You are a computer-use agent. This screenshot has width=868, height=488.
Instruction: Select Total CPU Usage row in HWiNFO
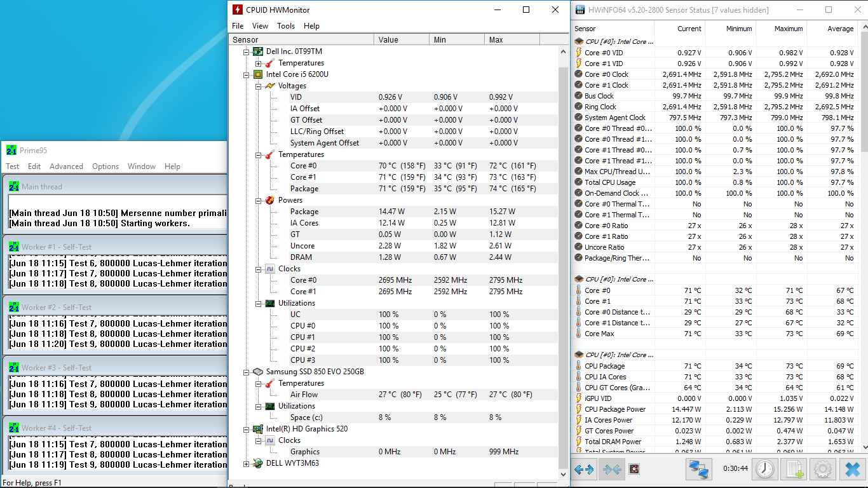[x=714, y=182]
